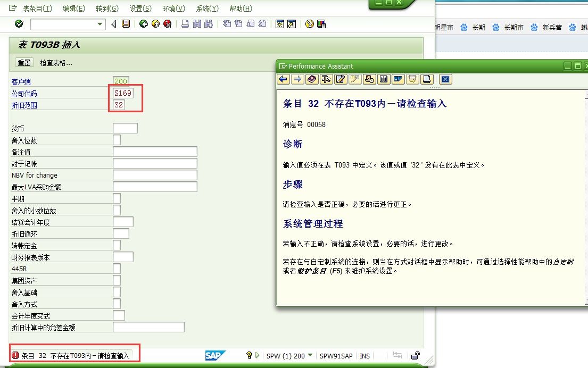Open the 环境(V) menu
588x368 pixels.
(x=173, y=9)
